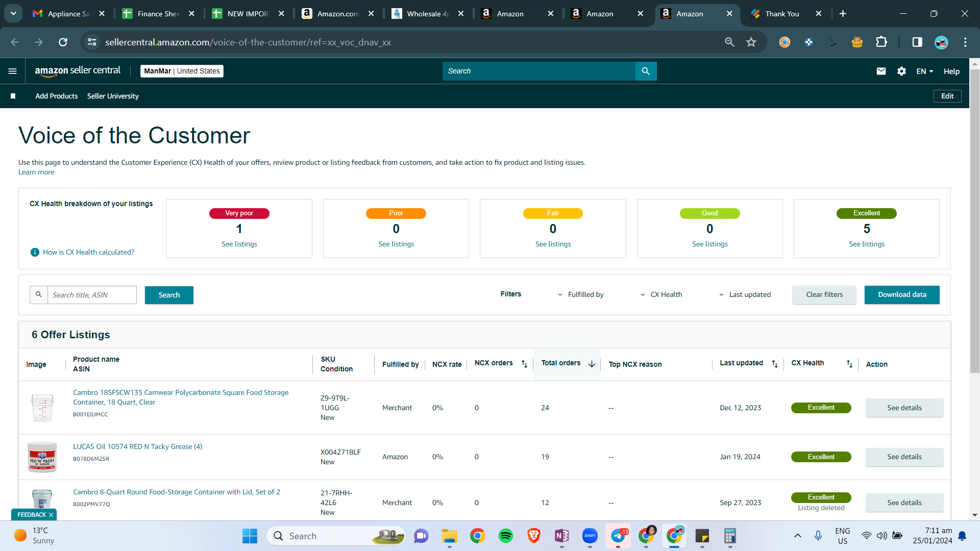Open the tab search dropdown arrow

tap(13, 13)
